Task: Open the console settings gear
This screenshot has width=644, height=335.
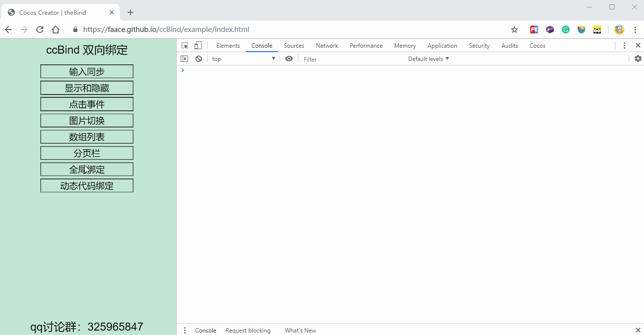Action: 638,59
